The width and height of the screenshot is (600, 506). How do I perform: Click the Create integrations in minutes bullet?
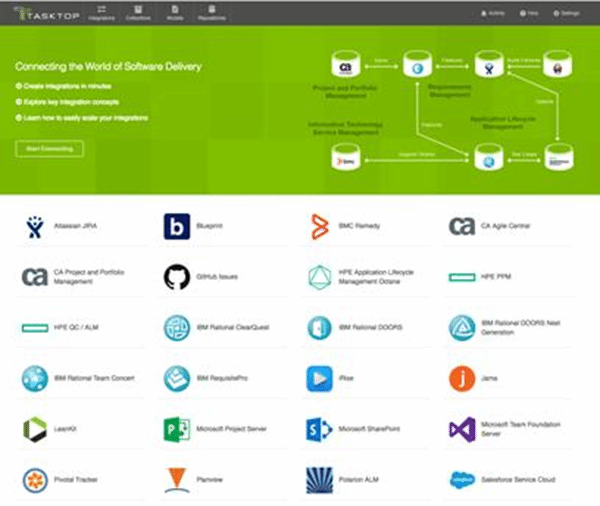coord(63,86)
